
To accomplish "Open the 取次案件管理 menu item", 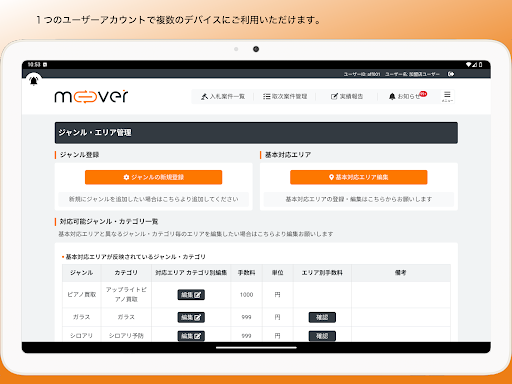I will click(x=285, y=96).
